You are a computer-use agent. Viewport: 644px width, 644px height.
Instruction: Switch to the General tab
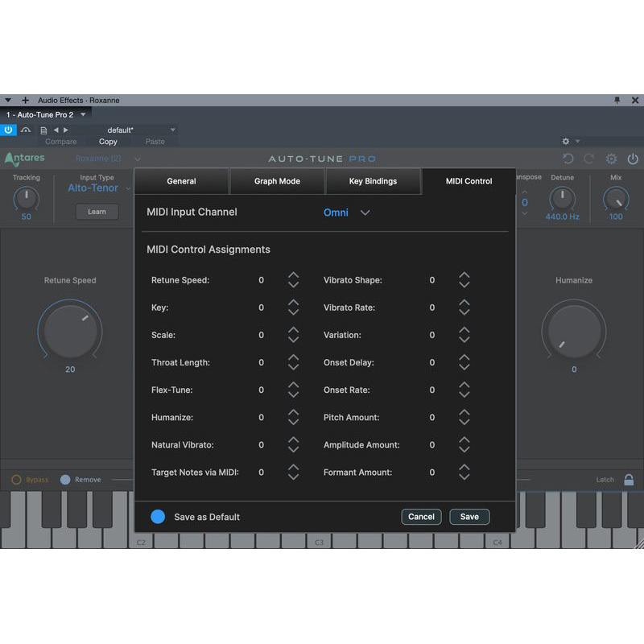pos(181,181)
